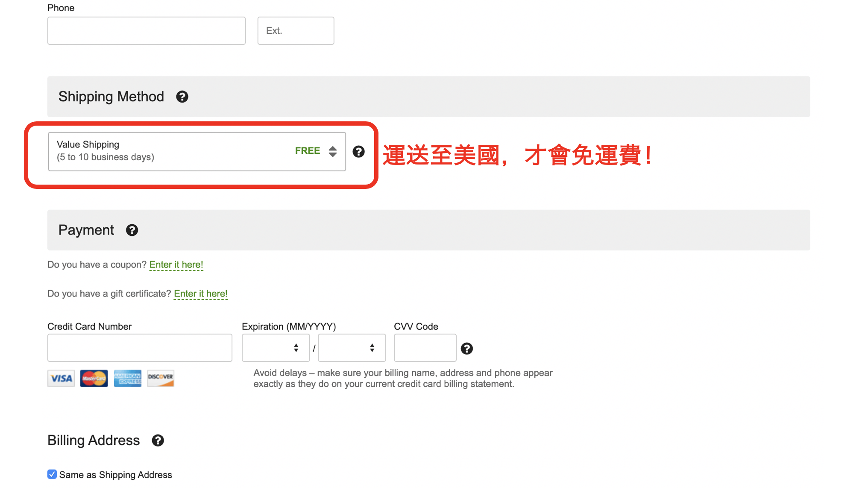Click the Phone number input field

(147, 31)
